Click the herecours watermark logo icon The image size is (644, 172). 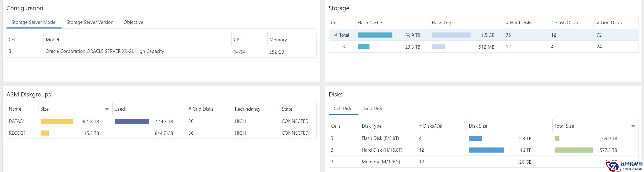pos(613,166)
